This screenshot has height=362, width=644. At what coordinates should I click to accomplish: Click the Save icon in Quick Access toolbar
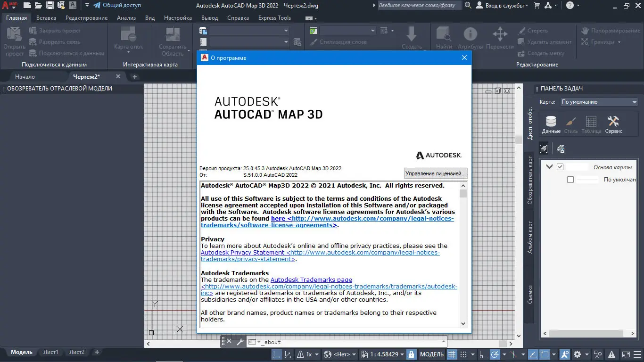point(49,5)
